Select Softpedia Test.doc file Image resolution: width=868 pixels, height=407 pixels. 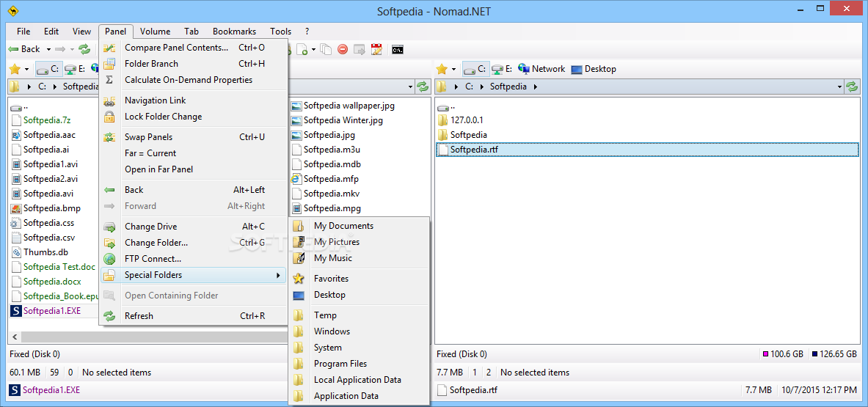52,267
